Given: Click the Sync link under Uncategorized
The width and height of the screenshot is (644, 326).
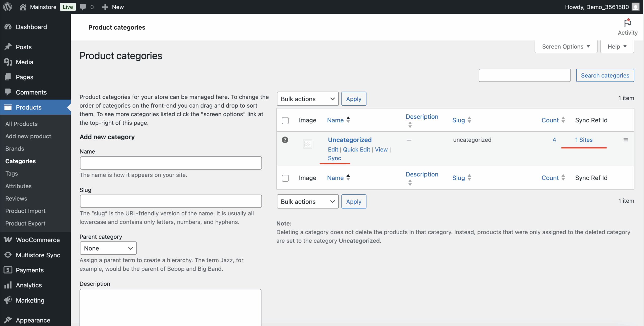Looking at the screenshot, I should coord(334,158).
